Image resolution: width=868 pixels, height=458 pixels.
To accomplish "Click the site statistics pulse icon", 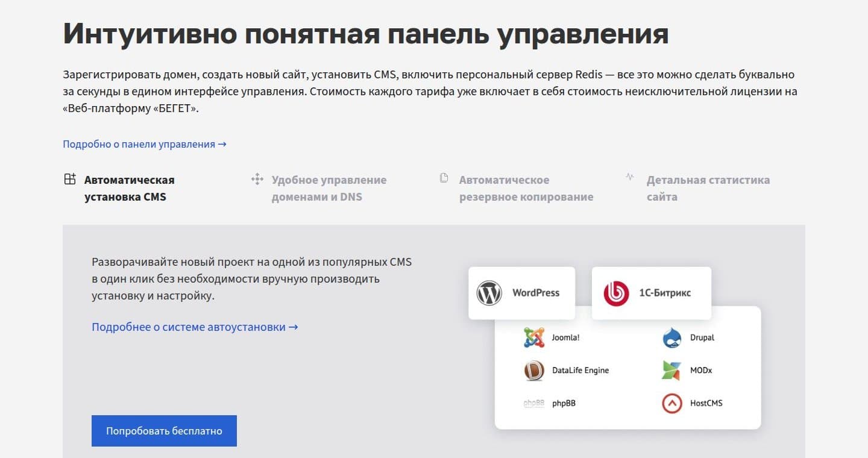I will click(630, 177).
